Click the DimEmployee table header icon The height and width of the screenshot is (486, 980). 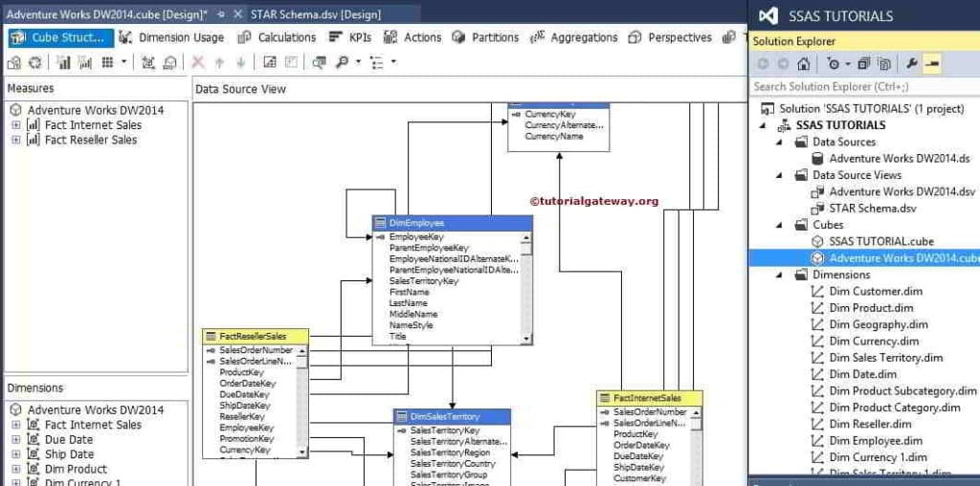381,223
